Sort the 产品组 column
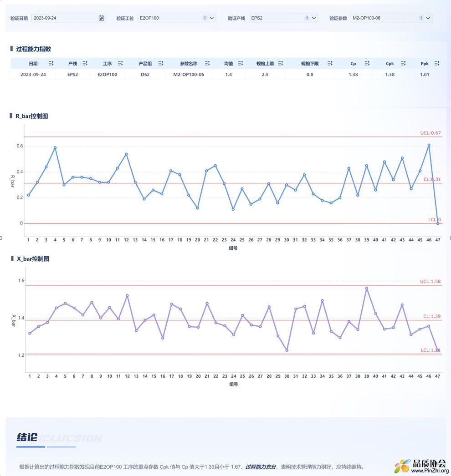The image size is (451, 476). pos(161,63)
